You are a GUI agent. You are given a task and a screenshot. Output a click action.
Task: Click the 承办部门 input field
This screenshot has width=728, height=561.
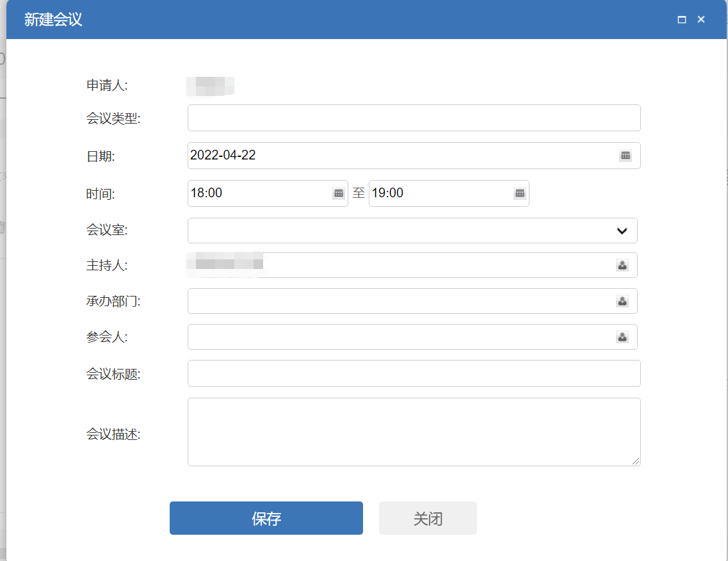coord(412,301)
